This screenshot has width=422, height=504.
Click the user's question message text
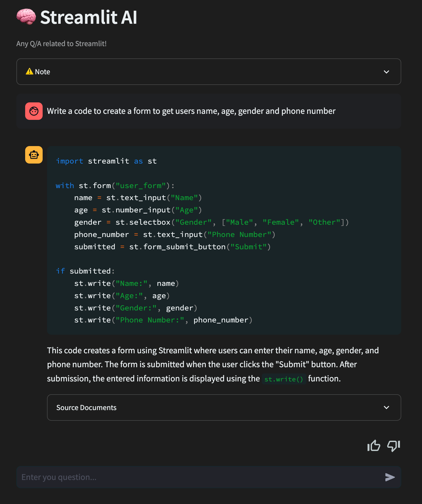click(191, 111)
